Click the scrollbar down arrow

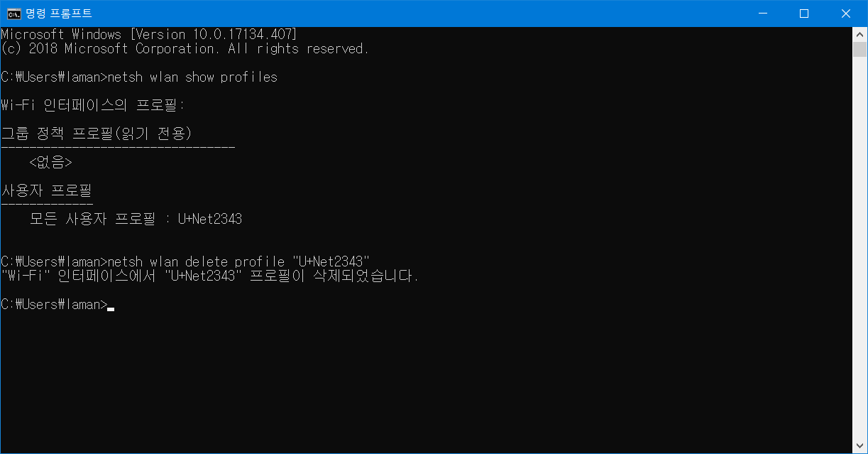point(860,446)
